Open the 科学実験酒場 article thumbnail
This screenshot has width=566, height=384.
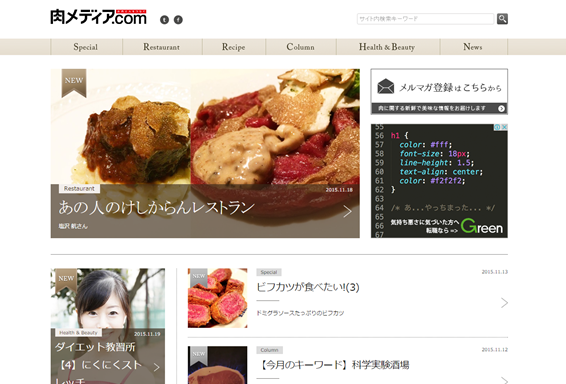point(218,365)
